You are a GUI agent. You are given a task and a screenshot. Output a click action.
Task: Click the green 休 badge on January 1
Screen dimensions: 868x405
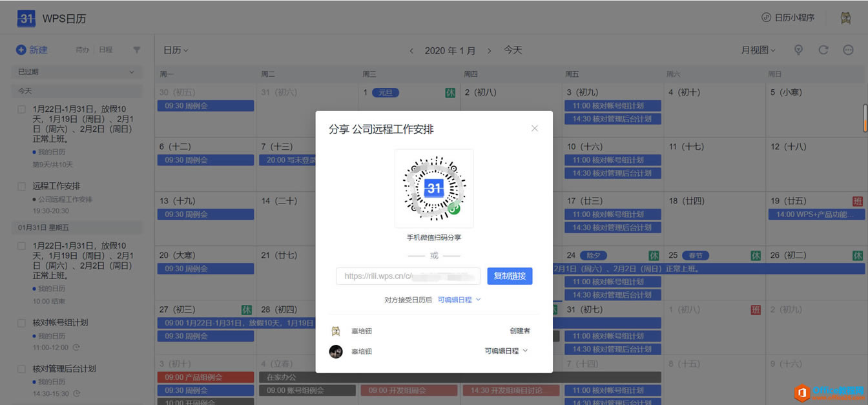(450, 93)
